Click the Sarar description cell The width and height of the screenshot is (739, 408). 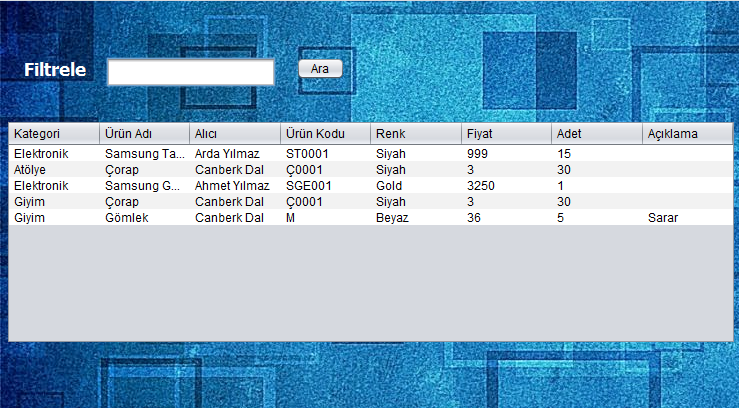tap(663, 218)
